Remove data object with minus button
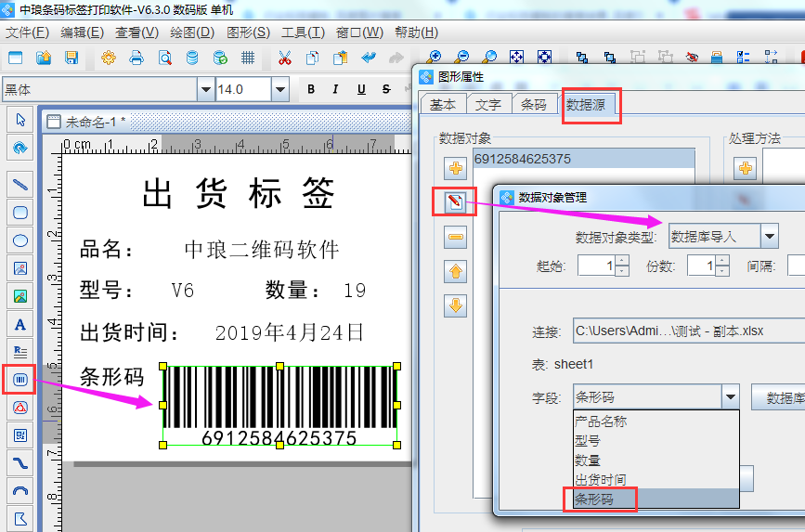This screenshot has width=805, height=532. [455, 238]
